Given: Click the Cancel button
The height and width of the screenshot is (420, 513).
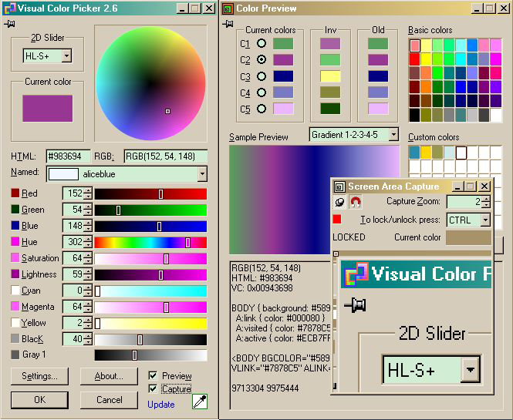Looking at the screenshot, I should pyautogui.click(x=109, y=400).
